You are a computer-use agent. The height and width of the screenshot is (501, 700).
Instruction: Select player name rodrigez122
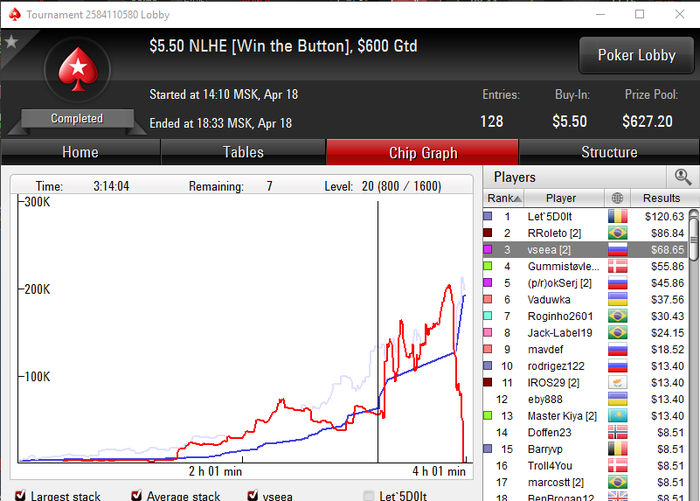(556, 366)
